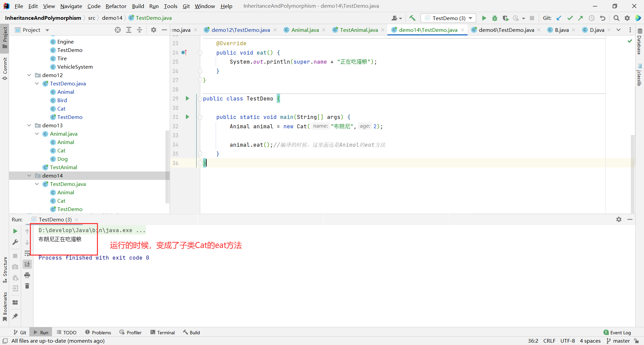Click the print icon in Run panel
The width and height of the screenshot is (644, 345).
[27, 275]
